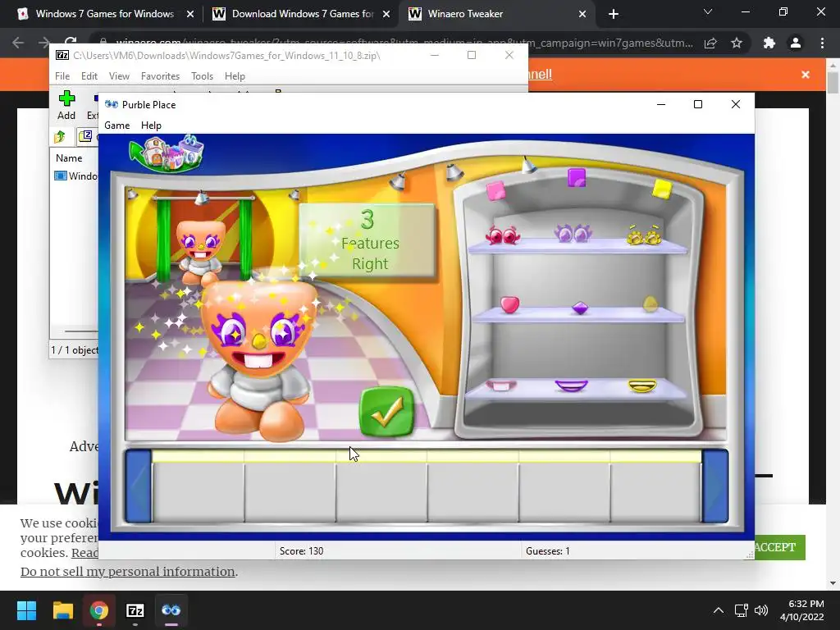840x630 pixels.
Task: Click the Purble Place home village icon
Action: click(x=167, y=153)
